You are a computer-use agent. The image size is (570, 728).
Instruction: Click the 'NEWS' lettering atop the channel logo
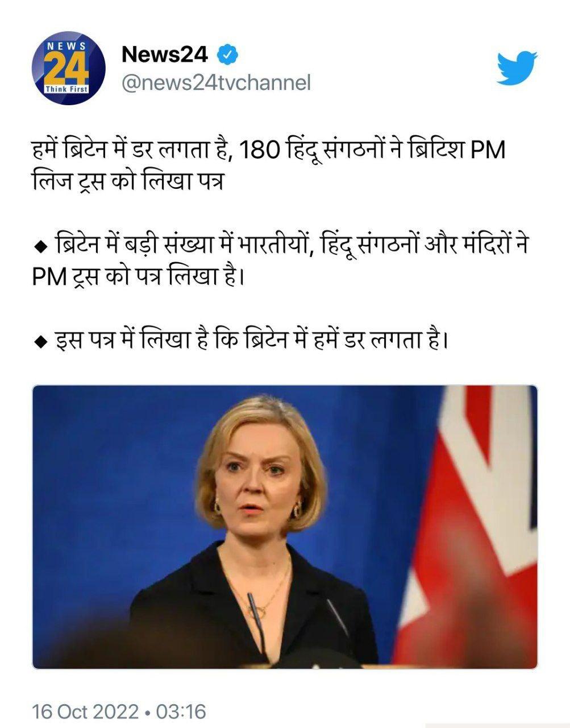(x=66, y=45)
